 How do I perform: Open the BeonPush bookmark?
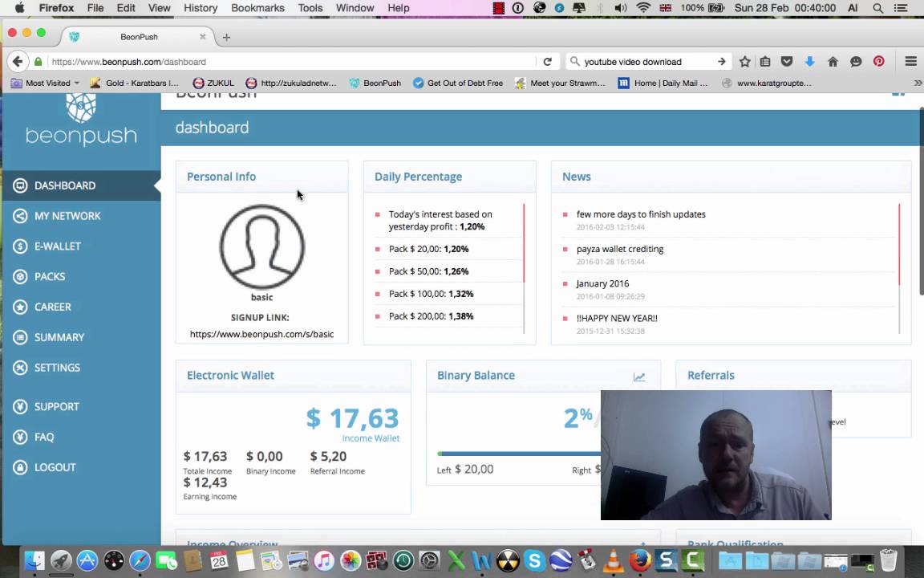375,83
